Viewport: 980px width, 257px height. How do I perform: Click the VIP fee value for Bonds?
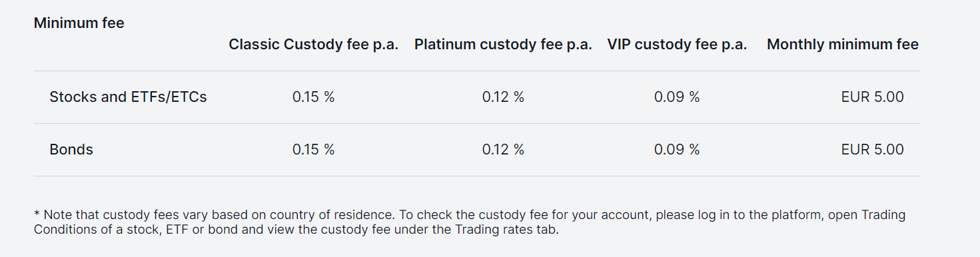(677, 150)
